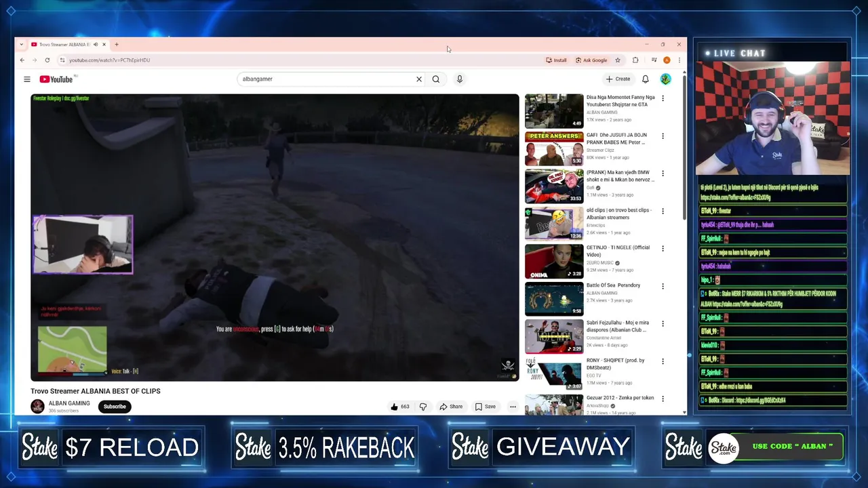Open options for Sabri Fejzullahu video
The width and height of the screenshot is (868, 488).
click(663, 324)
